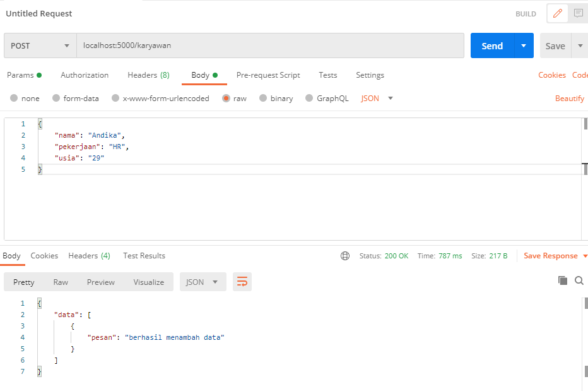
Task: Expand the Save button dropdown arrow
Action: [580, 45]
